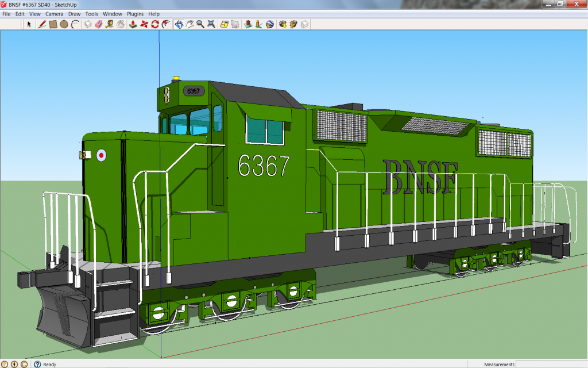This screenshot has height=368, width=588.
Task: Activate the Push/Pull tool
Action: pos(133,24)
